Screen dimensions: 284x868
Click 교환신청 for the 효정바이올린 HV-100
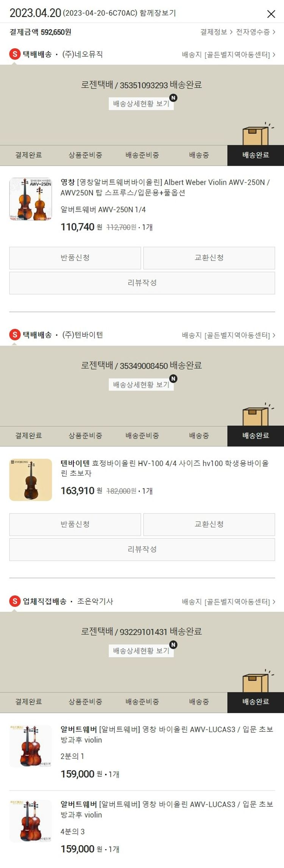(x=209, y=524)
